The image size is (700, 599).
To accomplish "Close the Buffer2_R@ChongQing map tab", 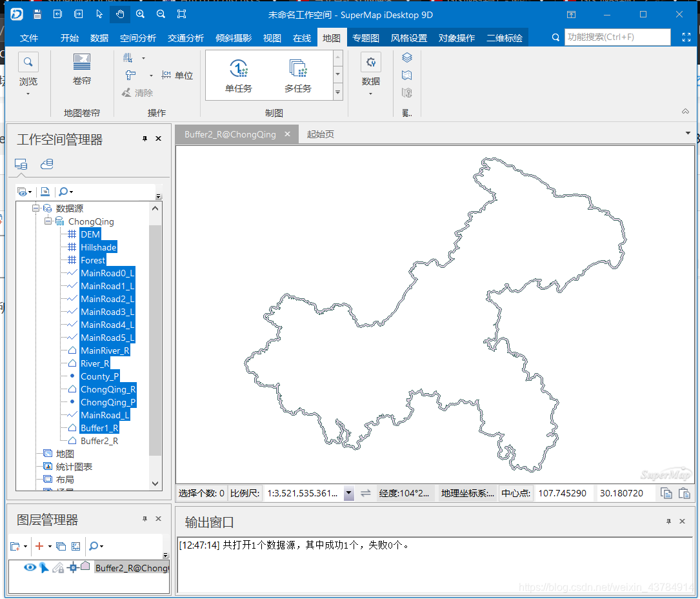I will point(288,134).
